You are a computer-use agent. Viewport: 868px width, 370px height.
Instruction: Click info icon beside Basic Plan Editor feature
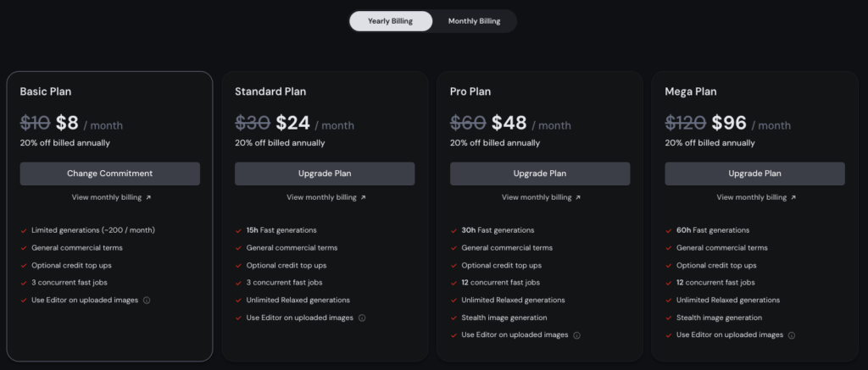click(147, 301)
